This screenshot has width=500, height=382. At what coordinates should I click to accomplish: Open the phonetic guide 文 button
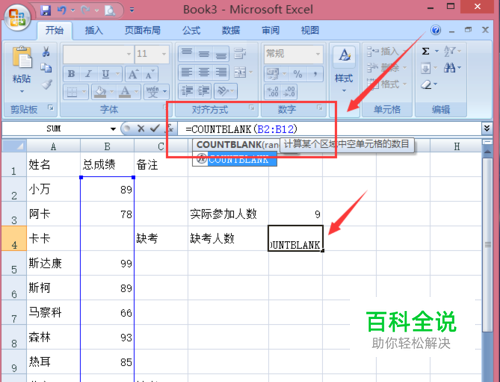tap(153, 92)
